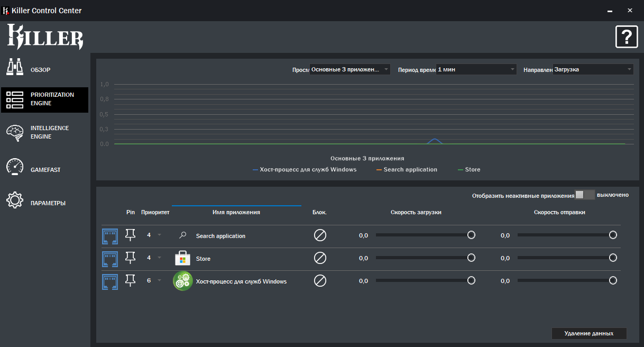
Task: Click Store legend entry in chart
Action: point(469,169)
